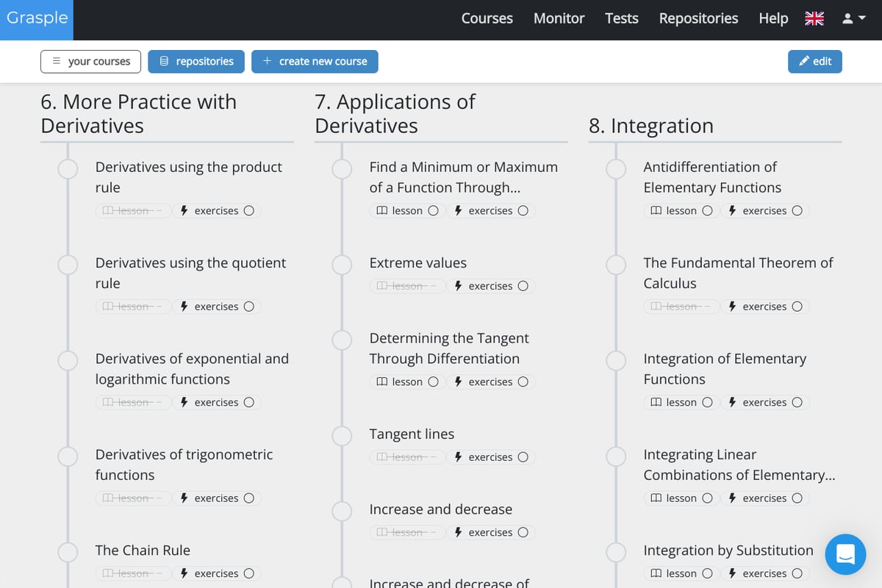
Task: Open the Monitor menu
Action: tap(559, 19)
